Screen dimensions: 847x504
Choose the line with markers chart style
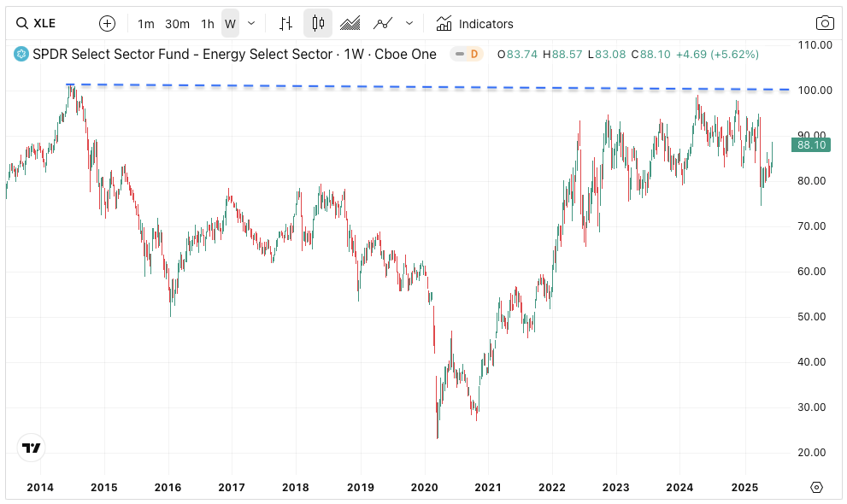pyautogui.click(x=382, y=23)
